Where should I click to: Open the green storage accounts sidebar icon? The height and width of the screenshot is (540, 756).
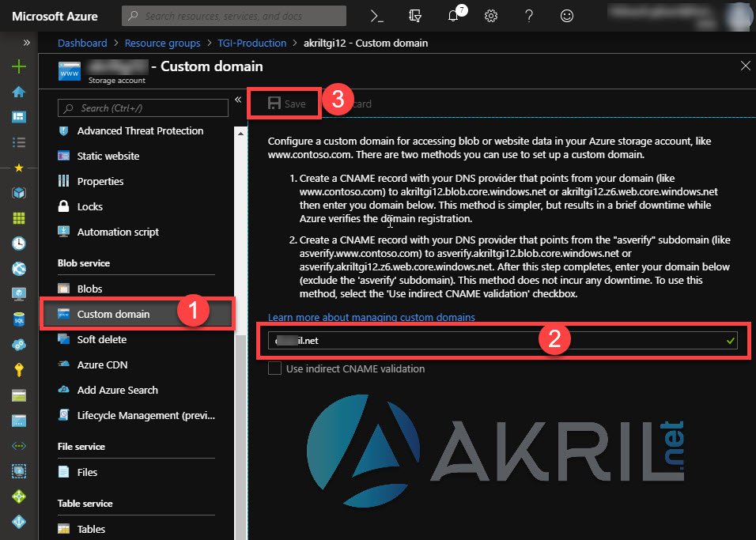click(19, 395)
